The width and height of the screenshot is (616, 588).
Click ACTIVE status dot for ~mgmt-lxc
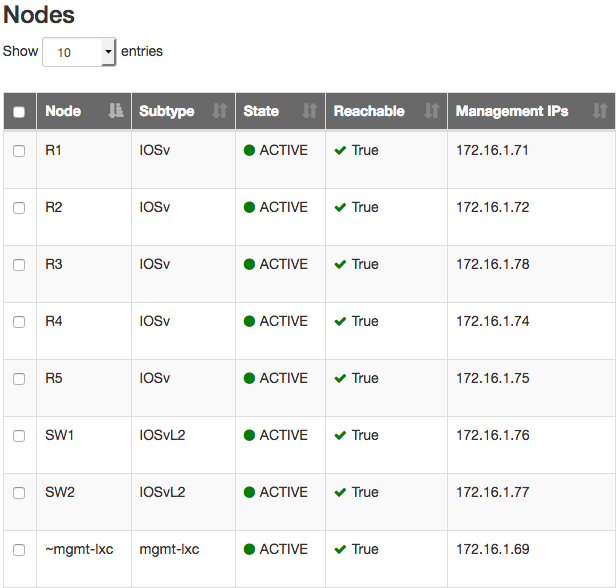point(249,549)
